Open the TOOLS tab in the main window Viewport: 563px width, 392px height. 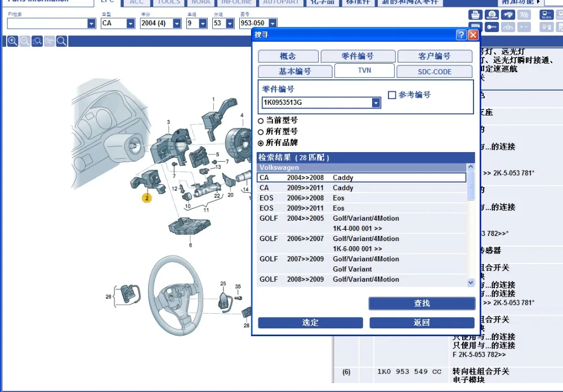[x=169, y=2]
